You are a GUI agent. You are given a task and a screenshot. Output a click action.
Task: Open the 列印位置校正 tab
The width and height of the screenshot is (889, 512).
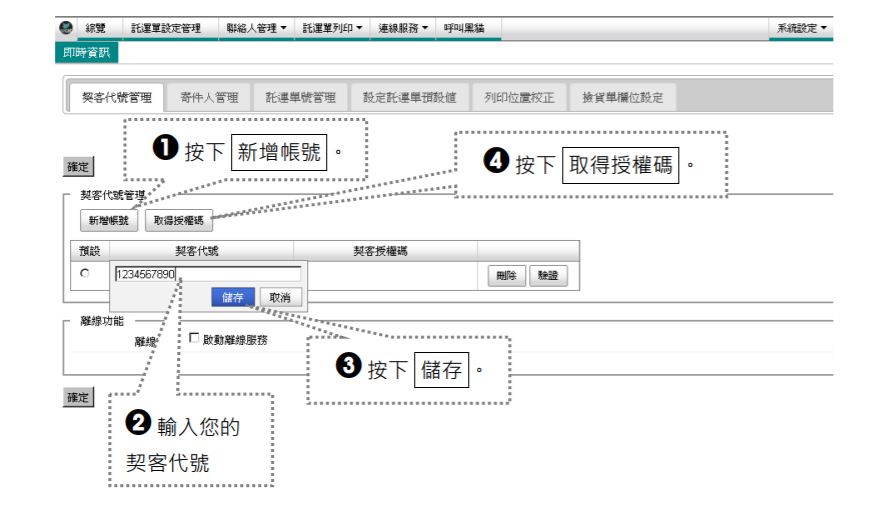tap(519, 98)
